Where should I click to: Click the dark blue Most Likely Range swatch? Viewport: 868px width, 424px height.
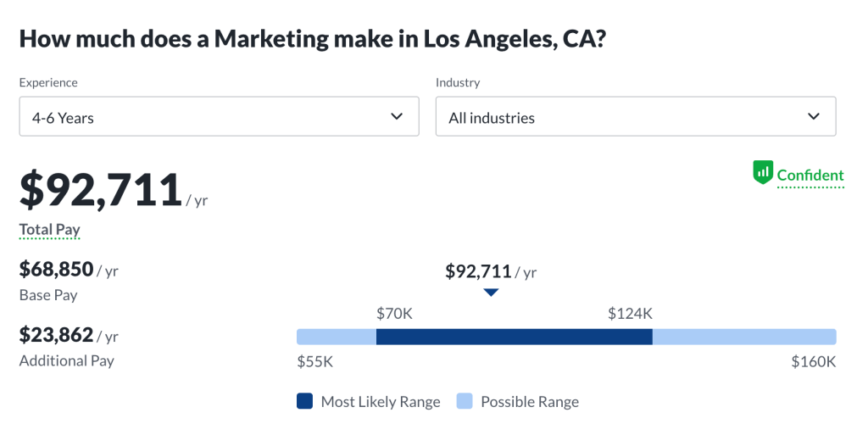point(305,401)
